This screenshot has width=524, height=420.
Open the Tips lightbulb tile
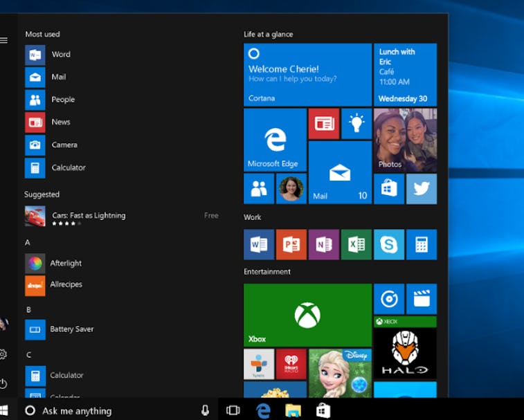pos(356,123)
